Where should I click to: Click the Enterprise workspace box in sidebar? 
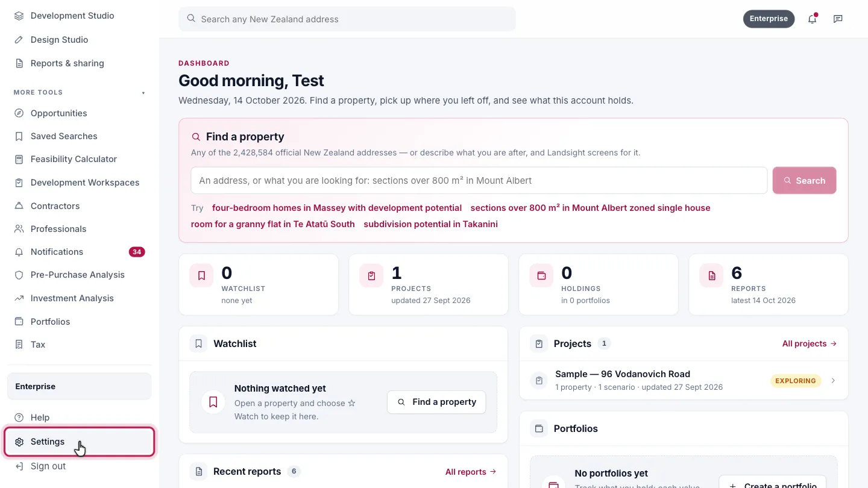click(80, 386)
